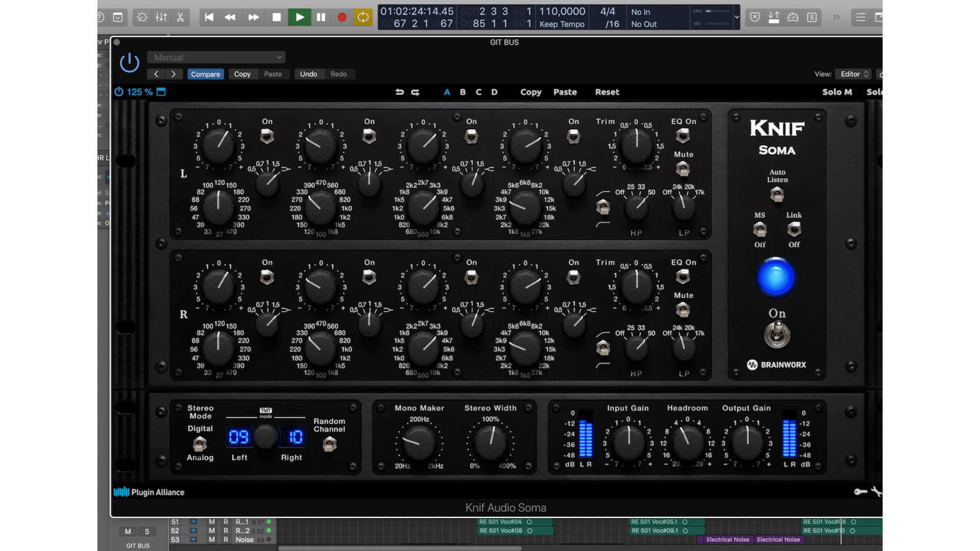Select the tuner icon in the toolbar
This screenshot has width=980, height=551.
click(141, 17)
